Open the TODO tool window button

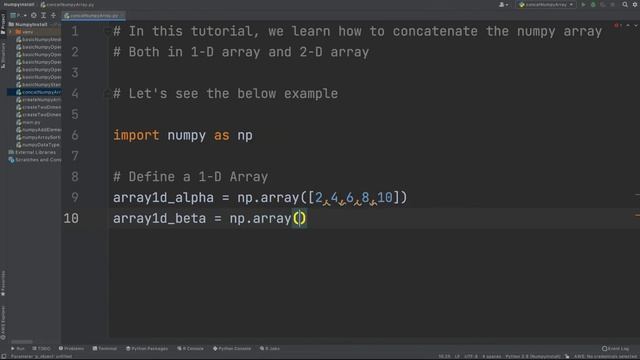click(41, 349)
